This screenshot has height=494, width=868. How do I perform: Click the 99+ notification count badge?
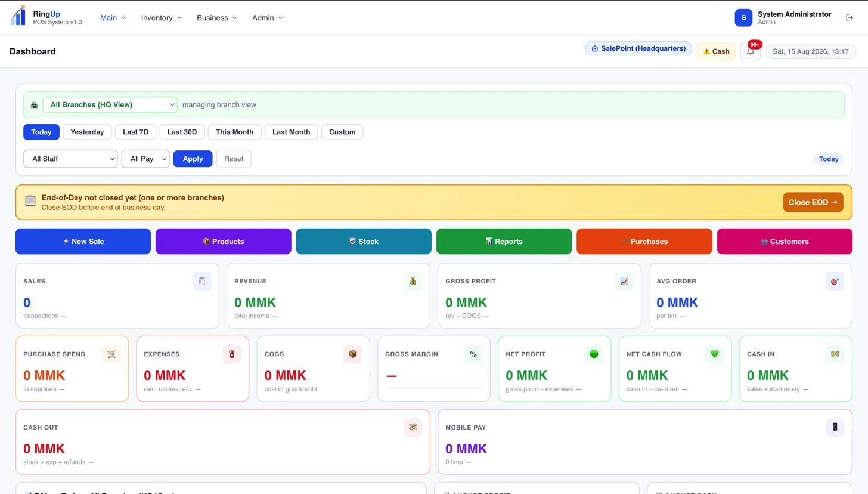[755, 45]
